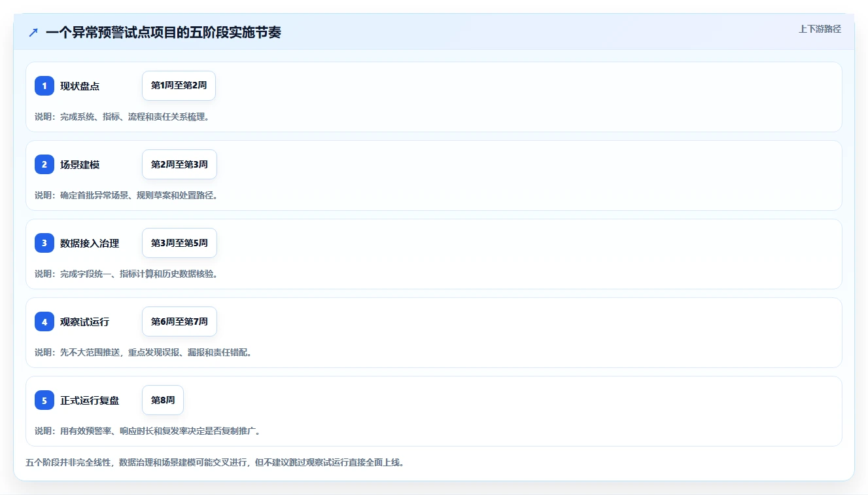
Task: Select the 第2周至第3周 time chip
Action: coord(179,164)
